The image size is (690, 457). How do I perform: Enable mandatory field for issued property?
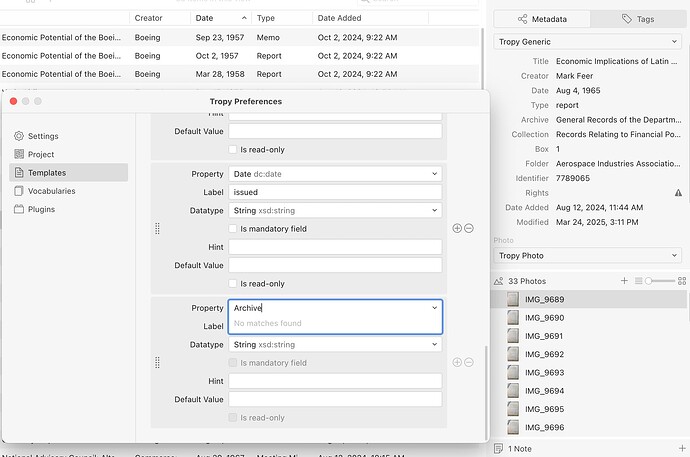[234, 229]
